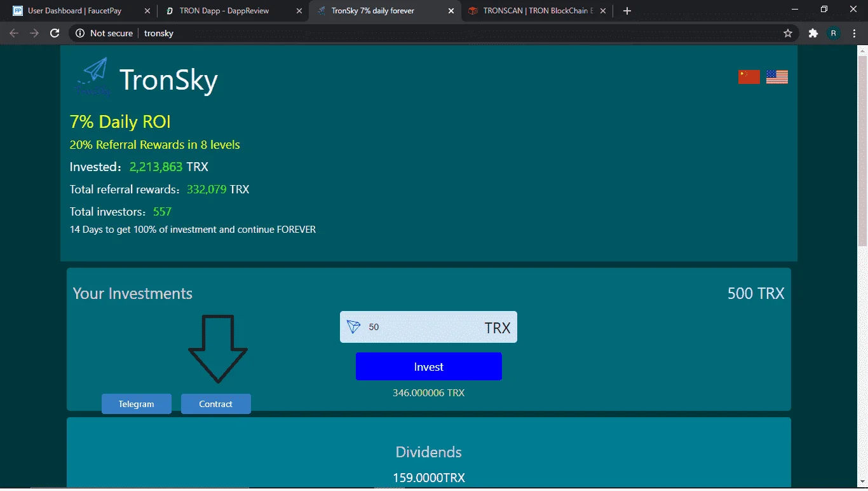View the Not secure site info
Image resolution: width=868 pixels, height=491 pixels.
pos(104,33)
